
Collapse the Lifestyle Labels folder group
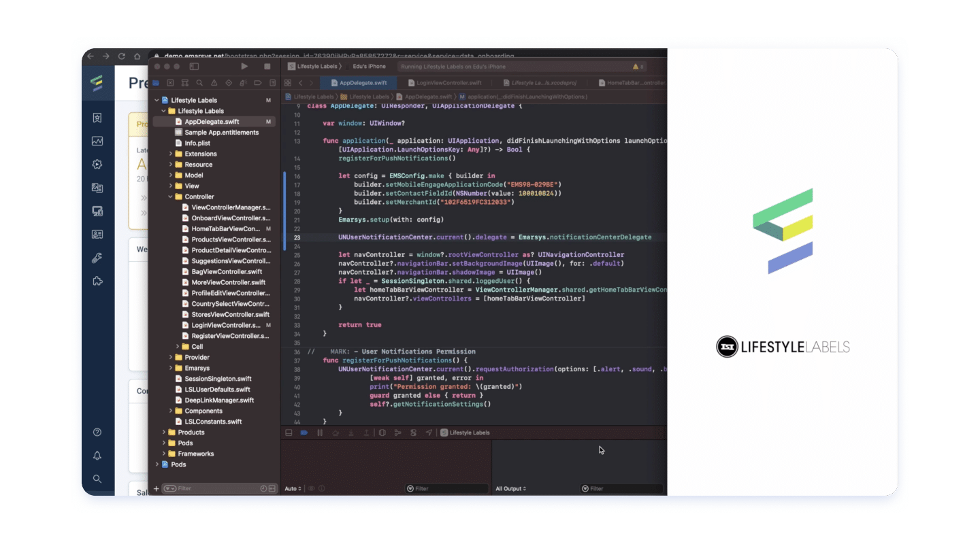pos(163,111)
